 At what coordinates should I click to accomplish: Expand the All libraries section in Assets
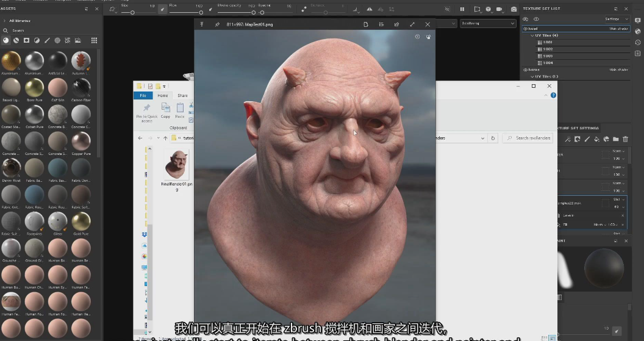(x=5, y=21)
